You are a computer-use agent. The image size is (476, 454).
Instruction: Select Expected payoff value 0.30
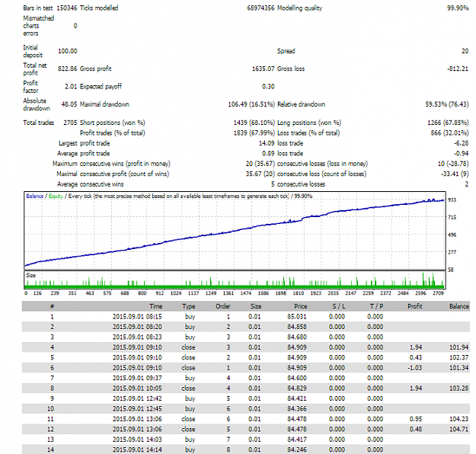click(268, 87)
